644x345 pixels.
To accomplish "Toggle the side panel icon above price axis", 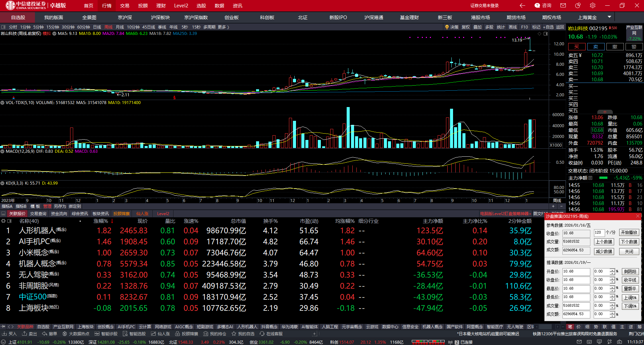I will coord(546,34).
